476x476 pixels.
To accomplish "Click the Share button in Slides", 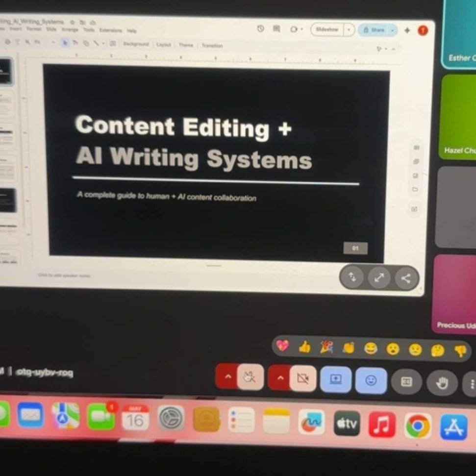I will click(374, 30).
